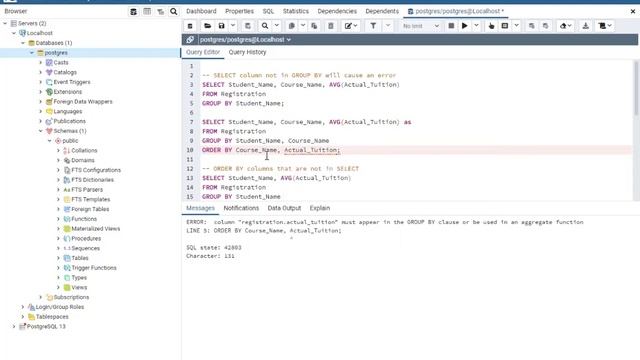Open the Statistics tab
Image resolution: width=640 pixels, height=360 pixels.
tap(296, 11)
